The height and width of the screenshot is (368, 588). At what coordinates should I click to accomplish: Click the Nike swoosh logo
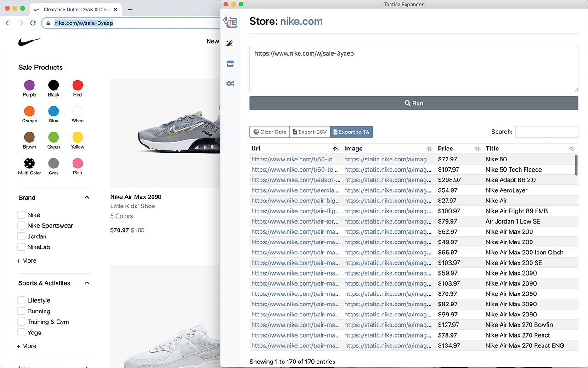point(29,42)
